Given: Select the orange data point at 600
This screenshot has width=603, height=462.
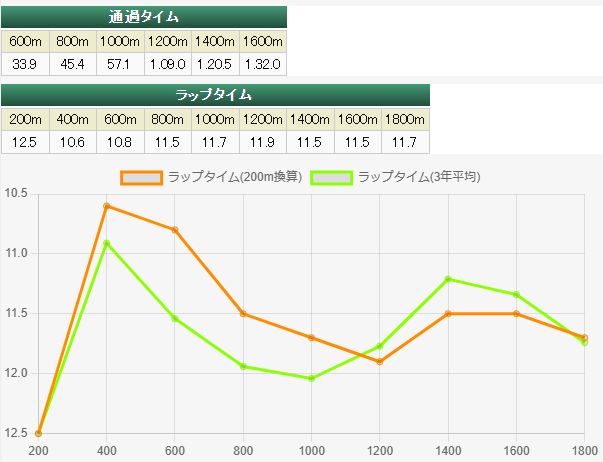Looking at the screenshot, I should pos(175,230).
